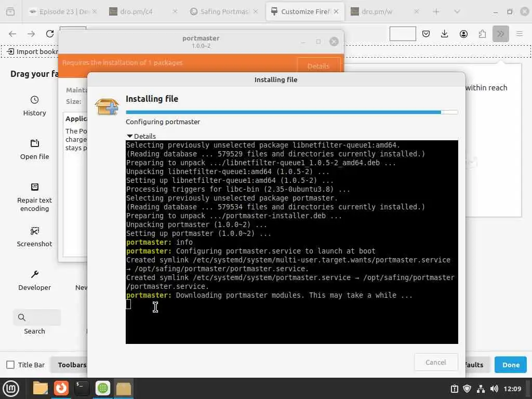Click the Import bookmarks button
This screenshot has width=532, height=399.
pyautogui.click(x=32, y=51)
